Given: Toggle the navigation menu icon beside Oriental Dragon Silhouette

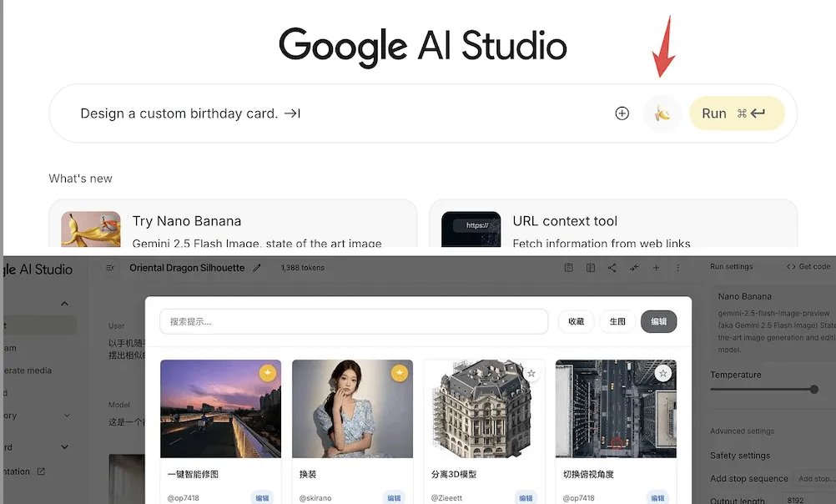Looking at the screenshot, I should coord(110,268).
